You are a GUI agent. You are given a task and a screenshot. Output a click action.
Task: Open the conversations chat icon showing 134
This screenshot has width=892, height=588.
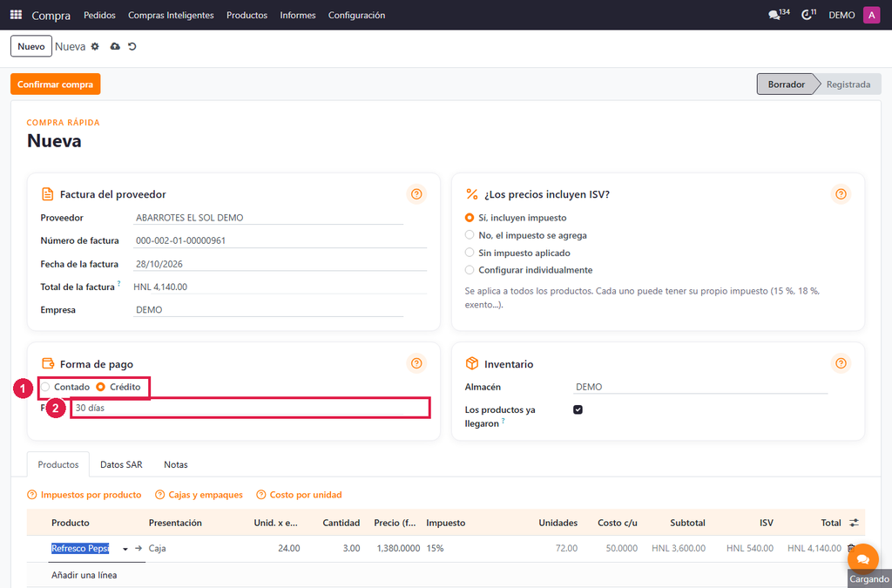(778, 14)
